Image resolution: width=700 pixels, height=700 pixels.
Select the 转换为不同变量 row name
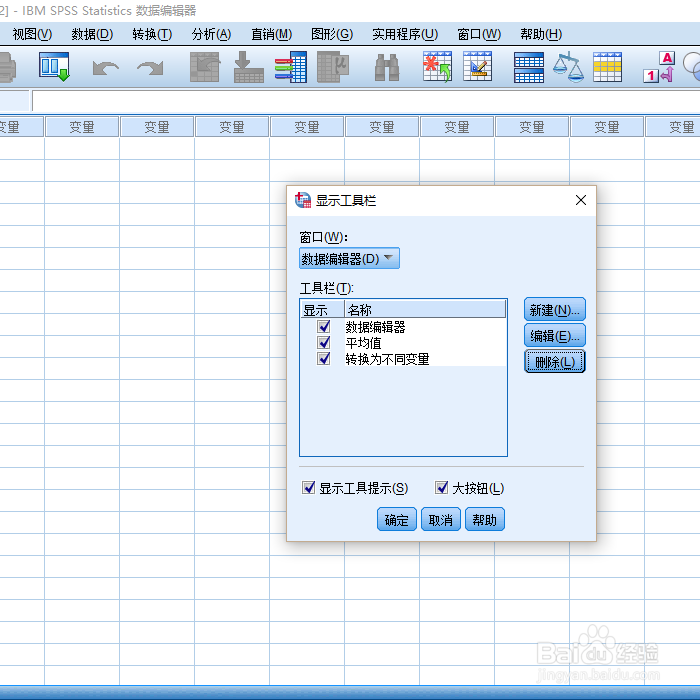pos(387,359)
